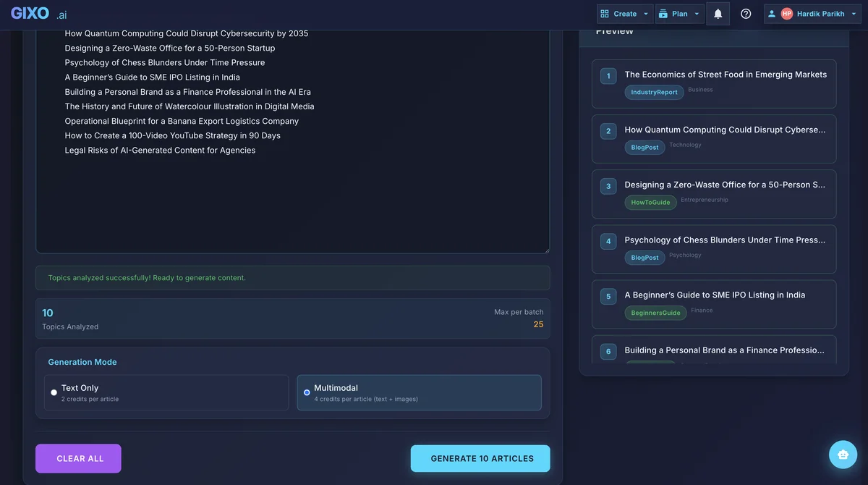The height and width of the screenshot is (485, 868).
Task: Select the Street Food preview card
Action: coord(713,83)
